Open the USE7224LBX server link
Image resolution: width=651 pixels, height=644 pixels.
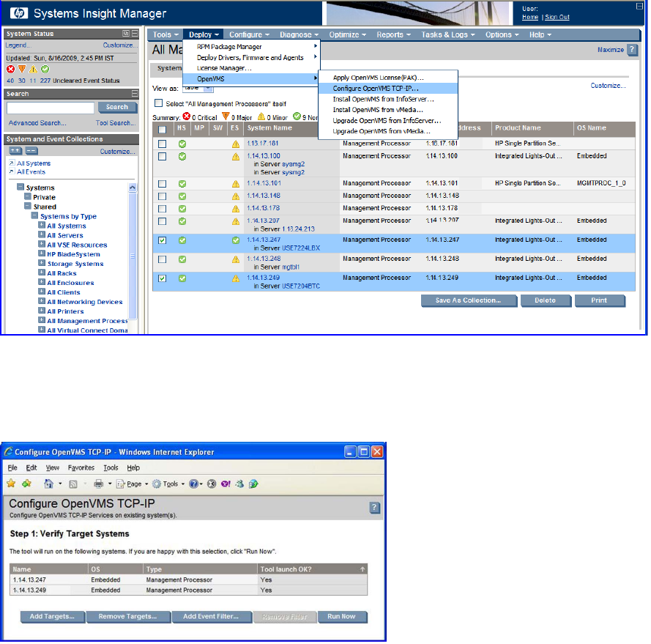pyautogui.click(x=301, y=248)
